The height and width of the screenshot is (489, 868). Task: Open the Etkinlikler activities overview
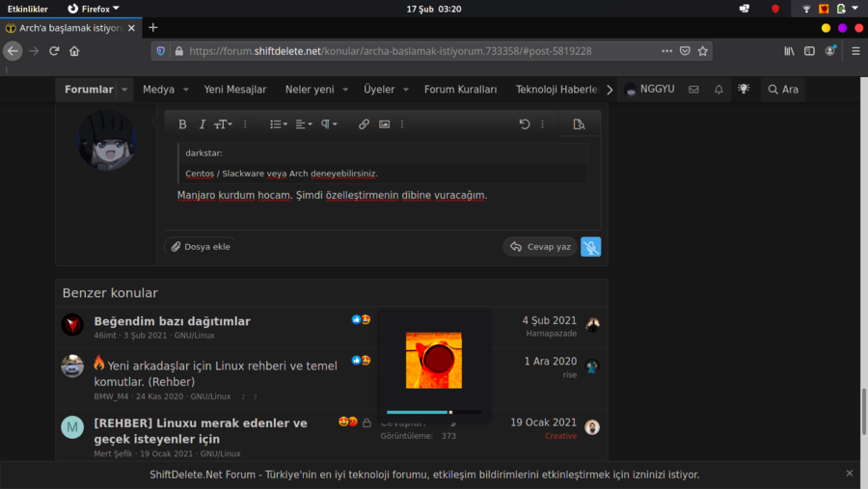pos(28,9)
